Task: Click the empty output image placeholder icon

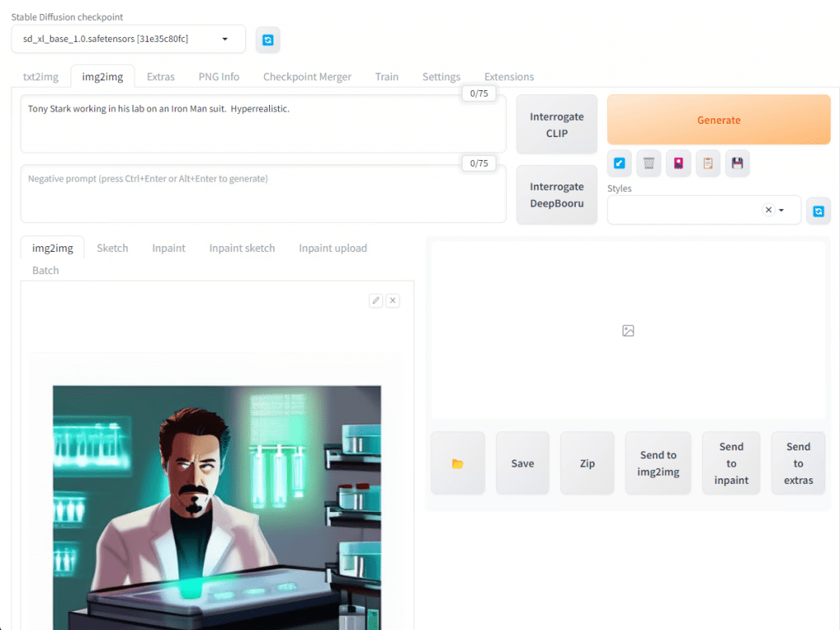Action: pyautogui.click(x=628, y=331)
